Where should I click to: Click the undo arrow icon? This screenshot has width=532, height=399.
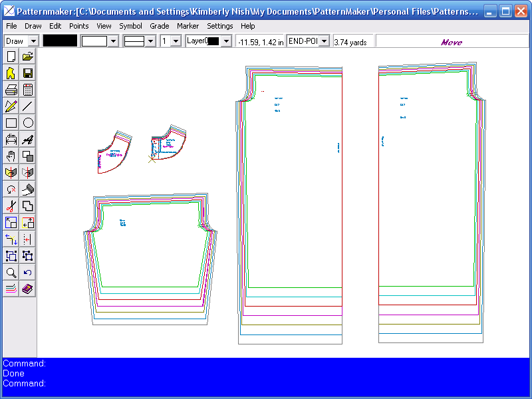[27, 272]
